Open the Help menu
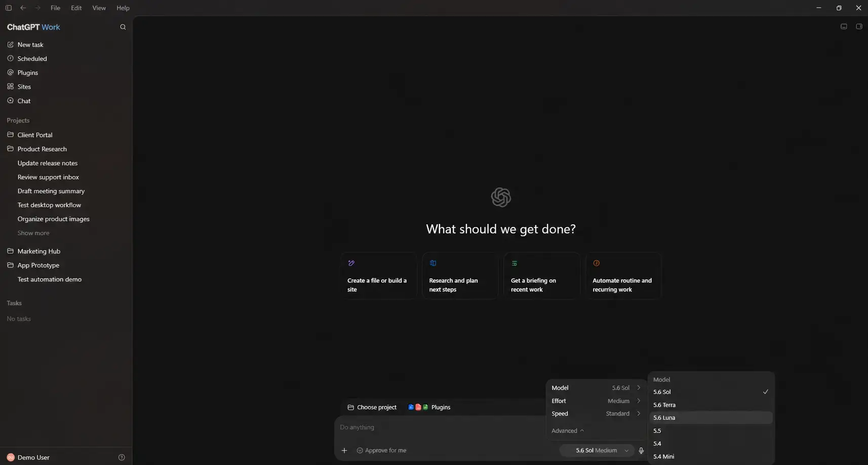 pos(123,8)
